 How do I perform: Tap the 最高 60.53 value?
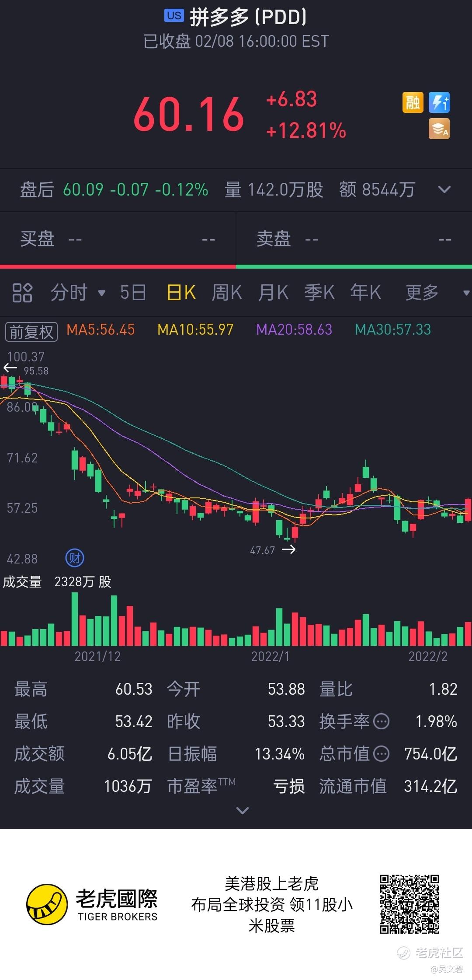[134, 689]
